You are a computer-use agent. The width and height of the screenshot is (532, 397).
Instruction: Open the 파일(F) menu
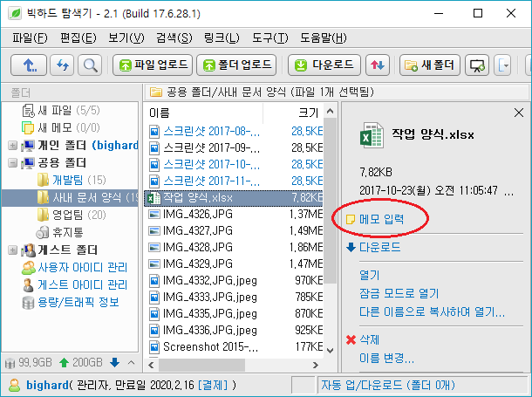30,38
